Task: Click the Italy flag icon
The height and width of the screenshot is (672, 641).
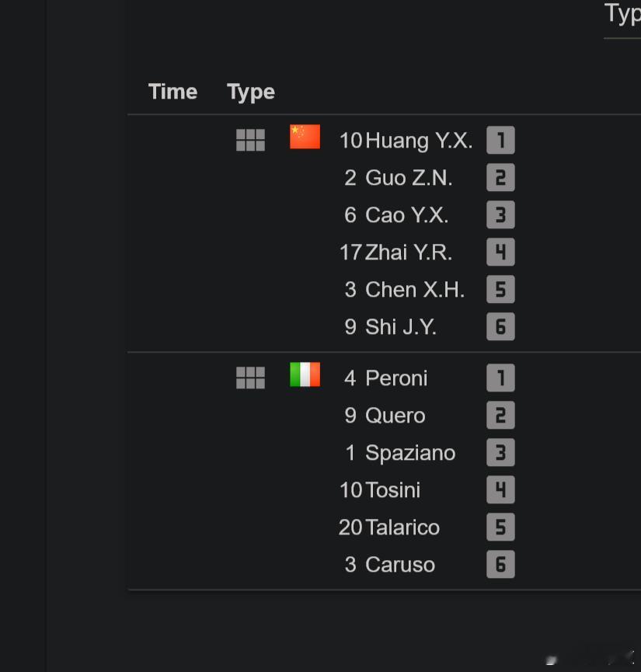Action: tap(305, 374)
